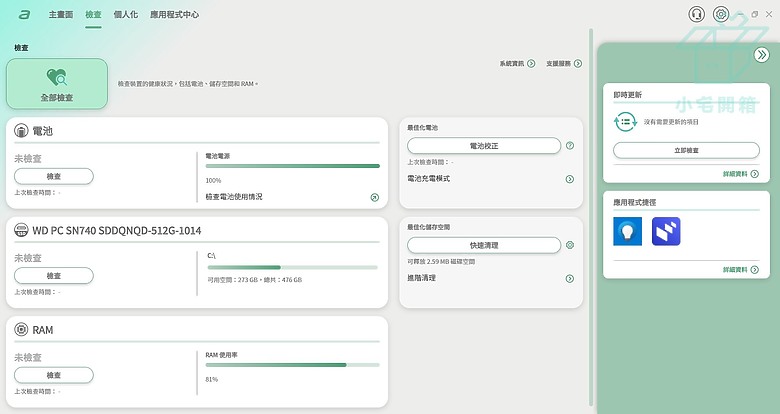Run 全部檢查 full checkup
780x414 pixels.
[57, 84]
